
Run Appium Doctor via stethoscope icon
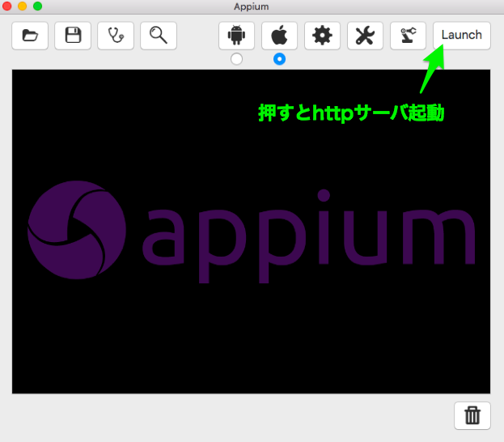116,36
